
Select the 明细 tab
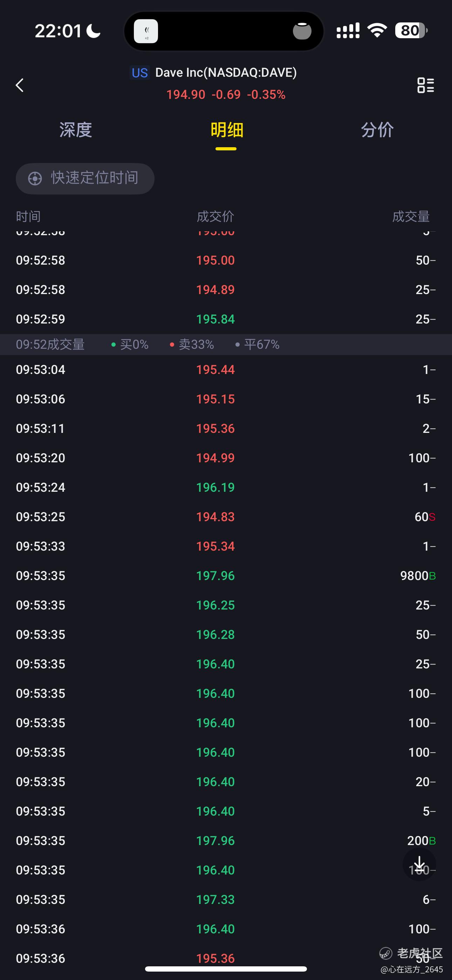pyautogui.click(x=226, y=130)
